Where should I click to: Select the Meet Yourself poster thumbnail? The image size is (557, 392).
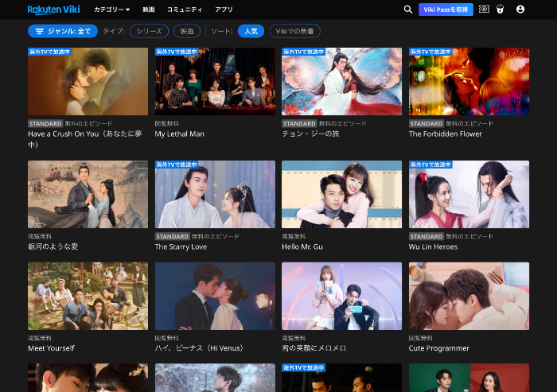tap(88, 296)
